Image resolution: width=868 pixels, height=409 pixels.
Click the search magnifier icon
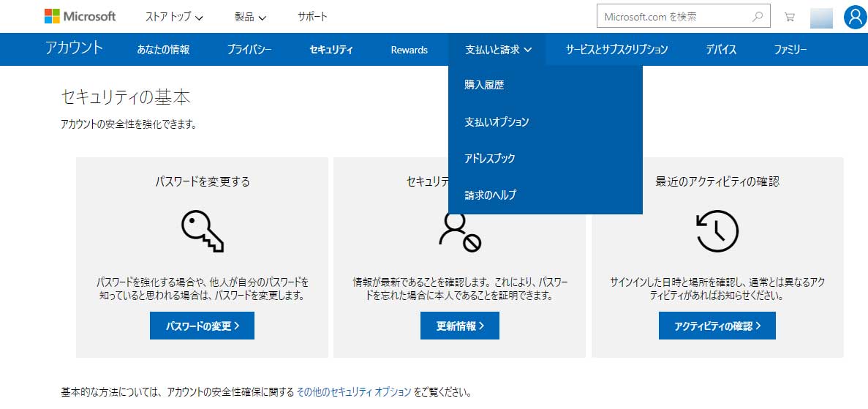(758, 16)
